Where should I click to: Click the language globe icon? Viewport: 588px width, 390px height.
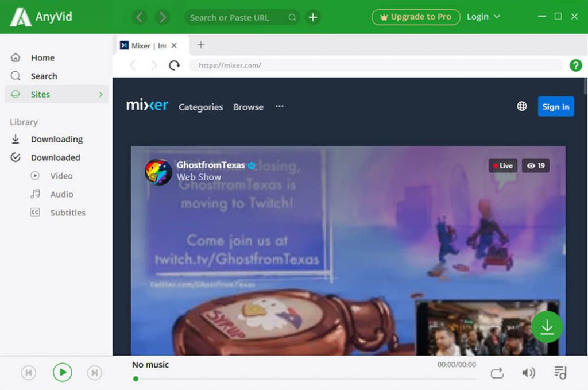pyautogui.click(x=522, y=106)
